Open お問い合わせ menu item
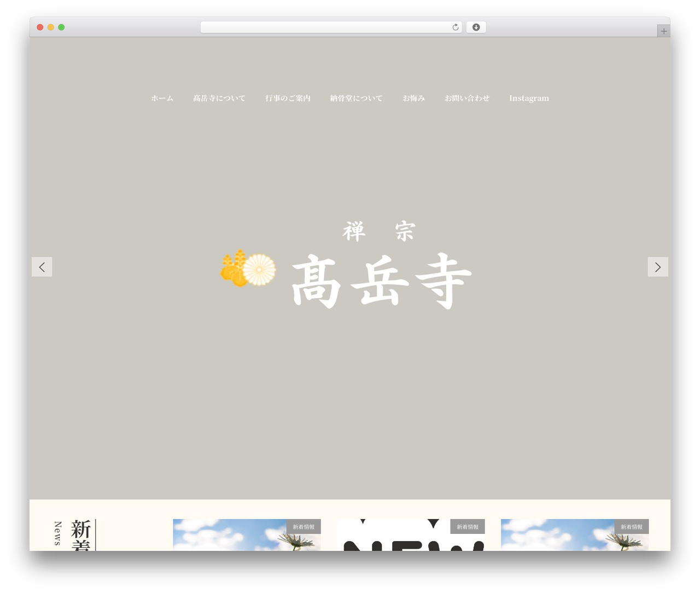Image resolution: width=700 pixels, height=593 pixels. [467, 98]
